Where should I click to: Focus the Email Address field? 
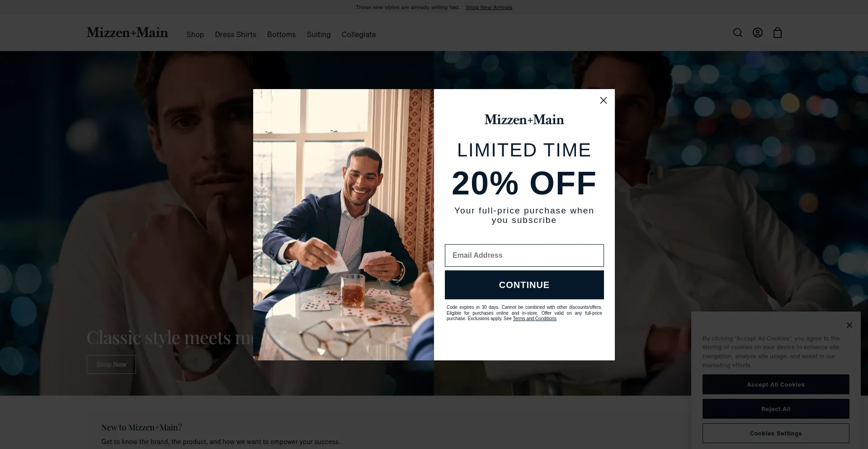(x=524, y=255)
